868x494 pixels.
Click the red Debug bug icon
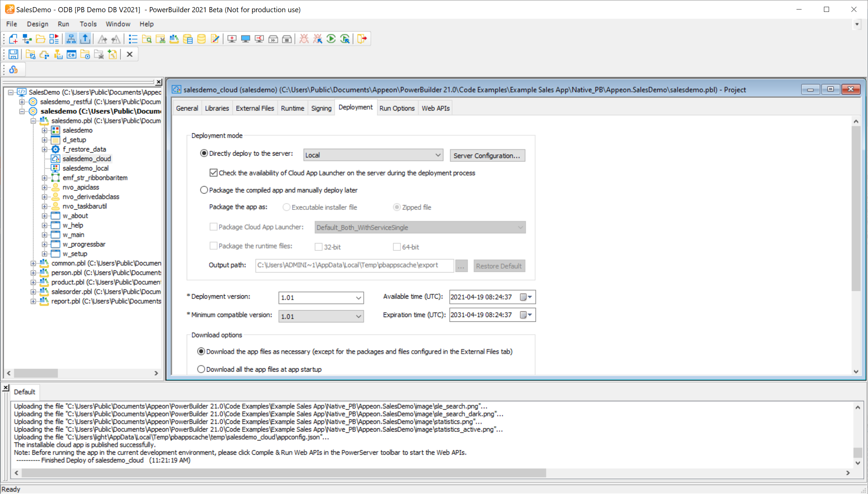pyautogui.click(x=304, y=39)
